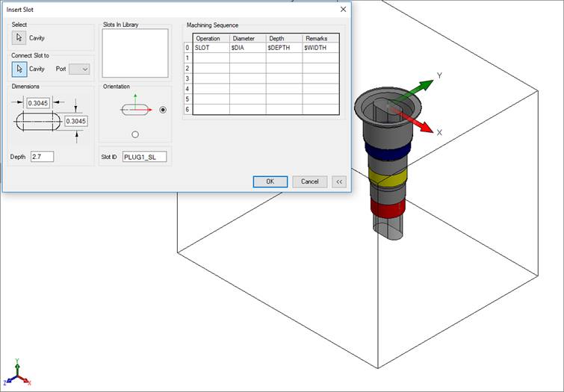Click the Cancel button
The width and height of the screenshot is (564, 392).
pyautogui.click(x=310, y=181)
